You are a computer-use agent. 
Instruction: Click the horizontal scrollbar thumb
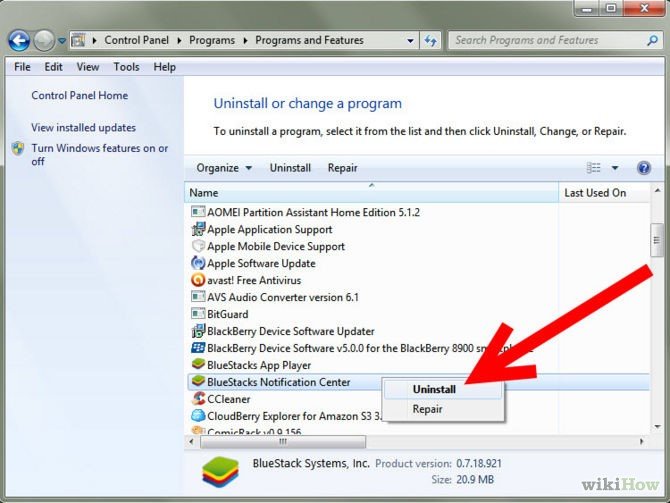(283, 441)
